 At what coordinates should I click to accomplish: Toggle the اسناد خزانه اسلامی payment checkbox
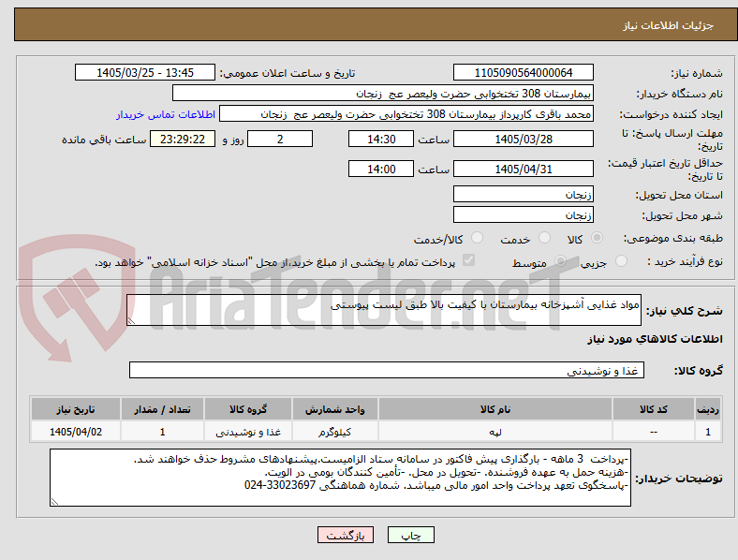pos(469,260)
